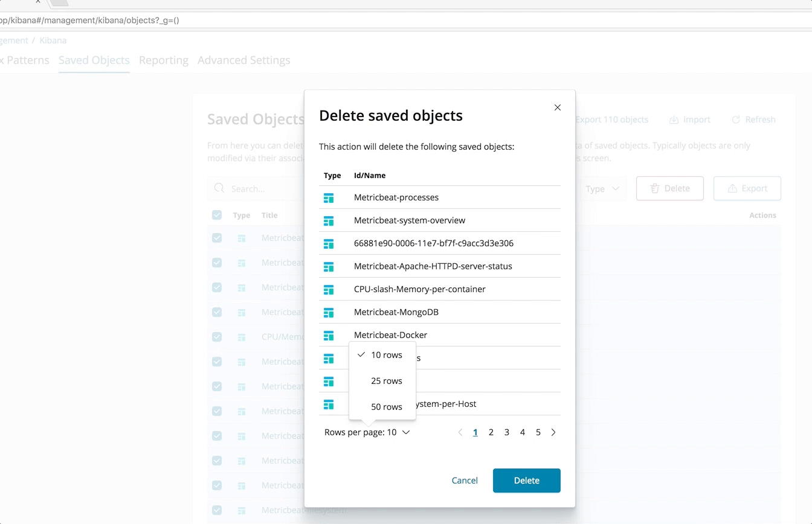Screen dimensions: 812x524
Task: Cancel the delete saved objects dialog
Action: click(464, 480)
